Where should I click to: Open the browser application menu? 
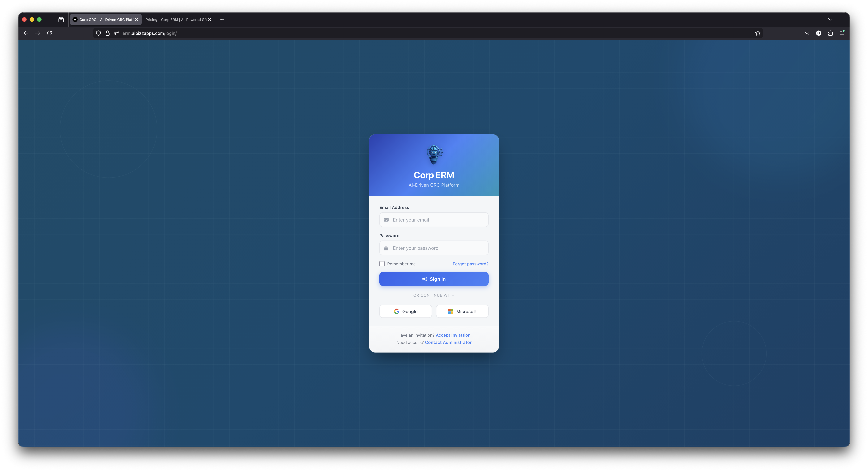coord(842,33)
